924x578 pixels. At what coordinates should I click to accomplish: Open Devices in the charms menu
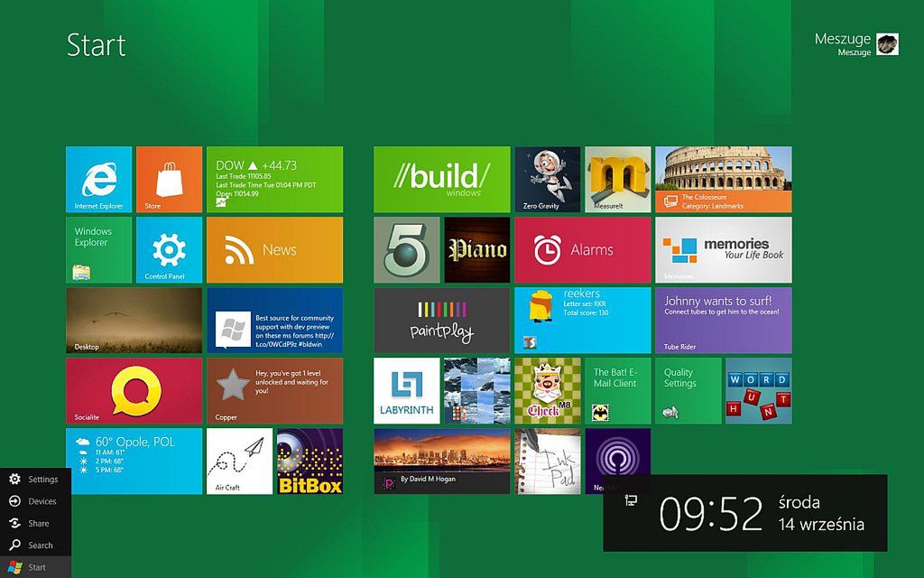pos(35,501)
